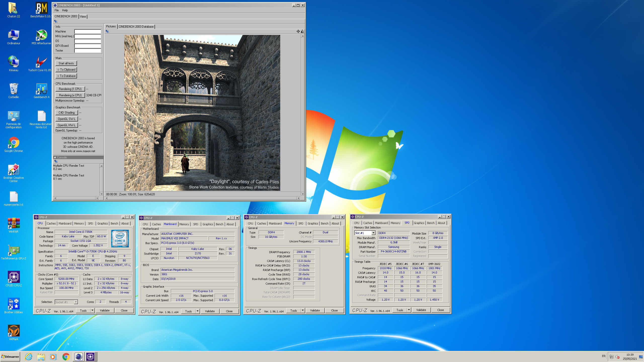Screen dimensions: 644x362
Task: Open Brother Creative Center shortcut
Action: (x=13, y=173)
